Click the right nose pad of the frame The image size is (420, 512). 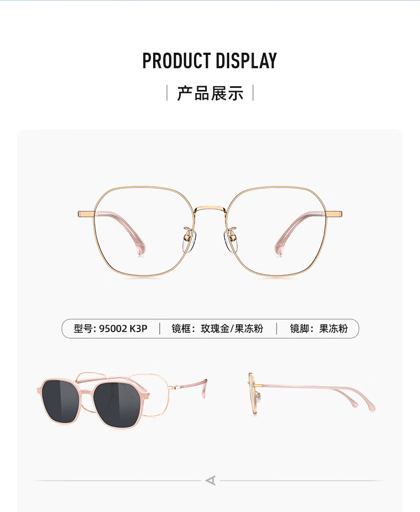pos(231,241)
